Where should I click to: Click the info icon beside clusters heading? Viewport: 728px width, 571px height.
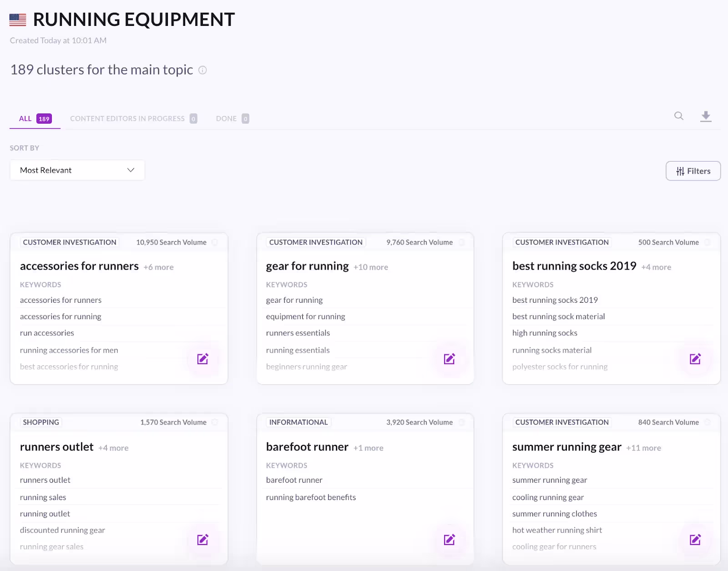click(203, 70)
